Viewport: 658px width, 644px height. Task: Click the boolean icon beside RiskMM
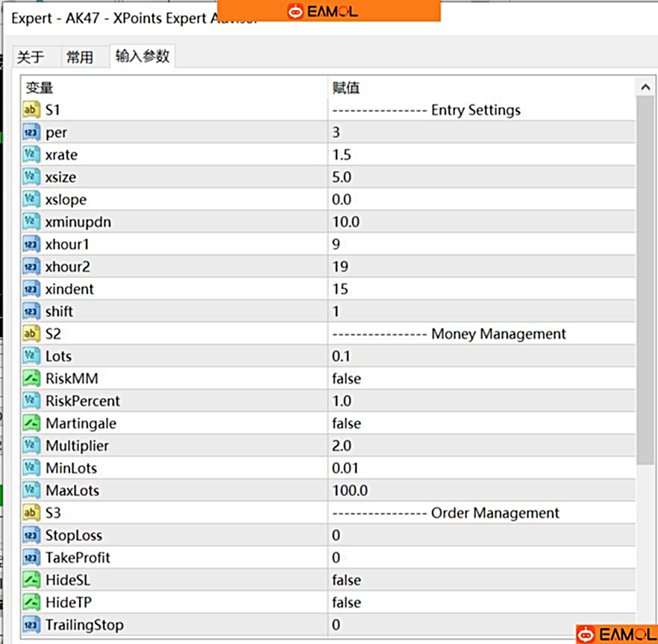[31, 379]
